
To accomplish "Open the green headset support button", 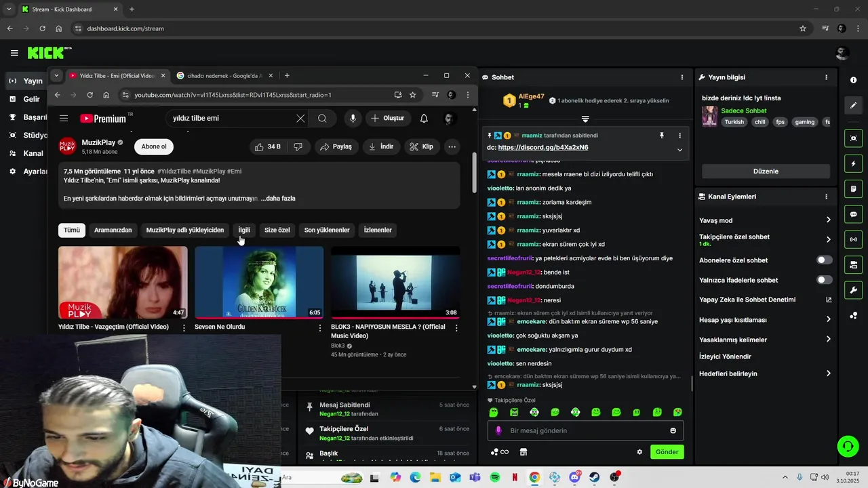I will (x=848, y=446).
